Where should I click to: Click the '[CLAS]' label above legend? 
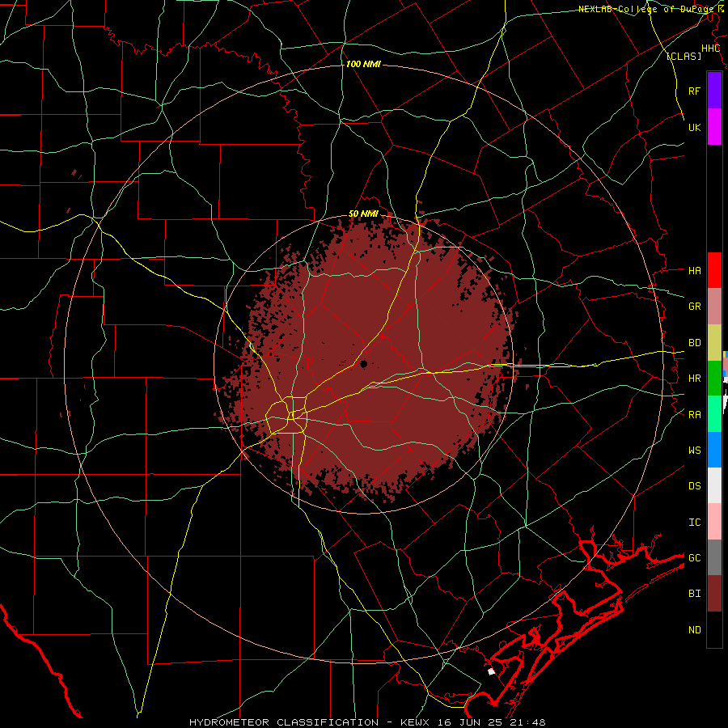tap(684, 57)
